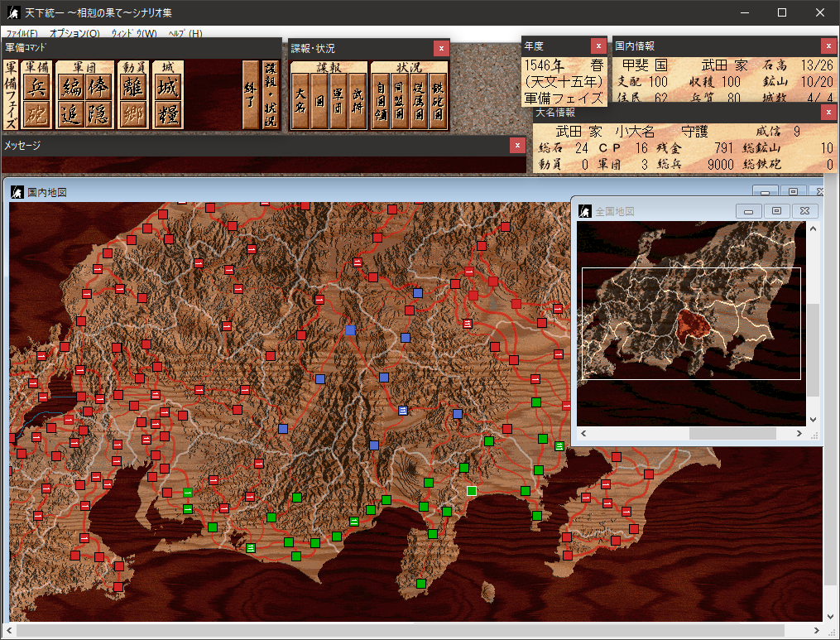Click the 残金 791 value
The image size is (840, 640).
pos(723,148)
